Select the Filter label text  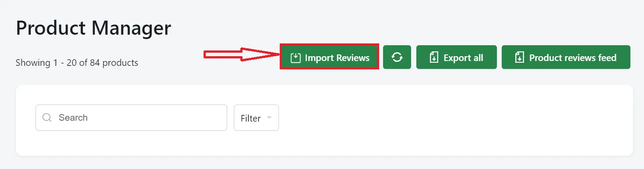click(251, 118)
